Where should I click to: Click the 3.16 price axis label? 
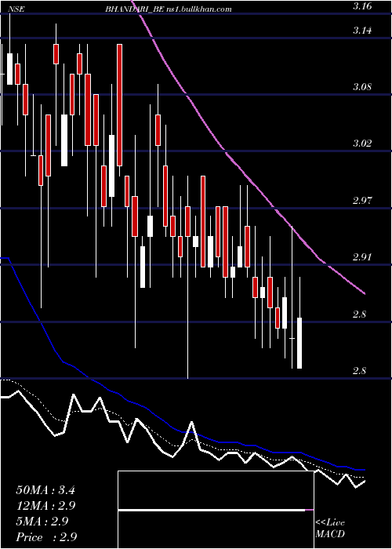[x=362, y=6]
